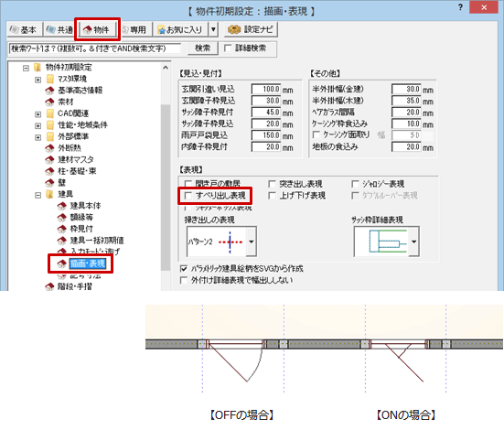504x430 pixels.
Task: Switch to the 物件 tab
Action: tap(97, 29)
